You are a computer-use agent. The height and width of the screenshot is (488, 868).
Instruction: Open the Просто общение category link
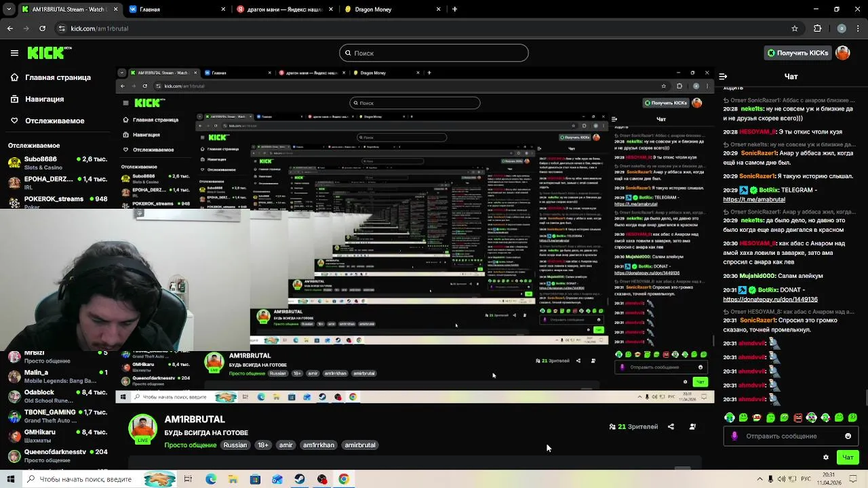click(x=191, y=445)
